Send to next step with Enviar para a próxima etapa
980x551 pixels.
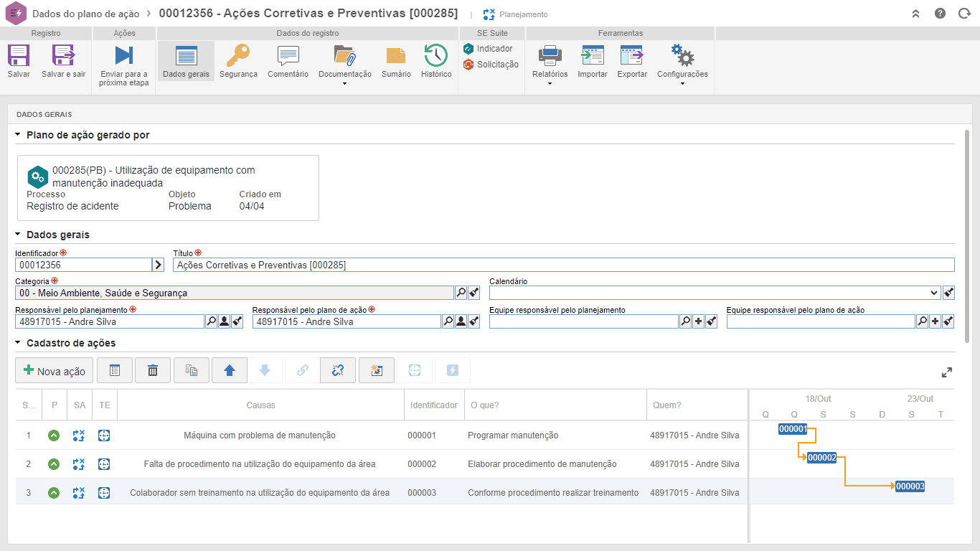click(124, 55)
